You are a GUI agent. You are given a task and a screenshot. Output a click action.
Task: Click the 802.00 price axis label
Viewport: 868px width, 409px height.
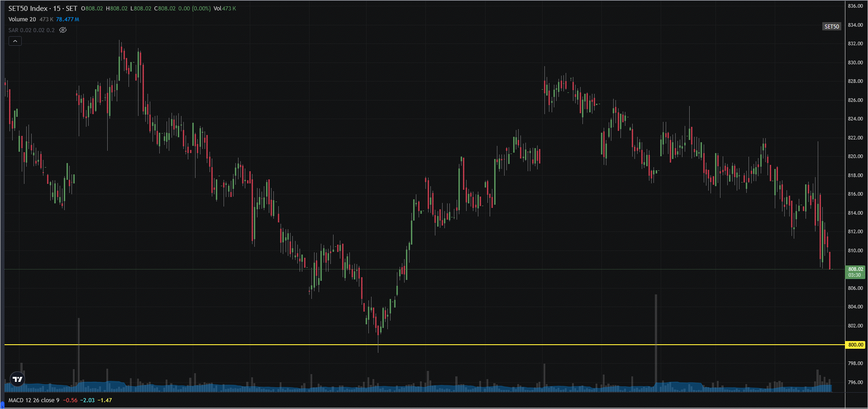coord(855,326)
